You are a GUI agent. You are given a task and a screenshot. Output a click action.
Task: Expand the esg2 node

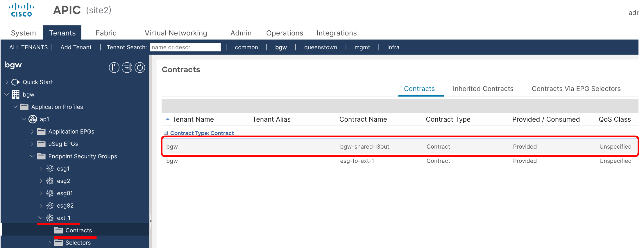41,181
